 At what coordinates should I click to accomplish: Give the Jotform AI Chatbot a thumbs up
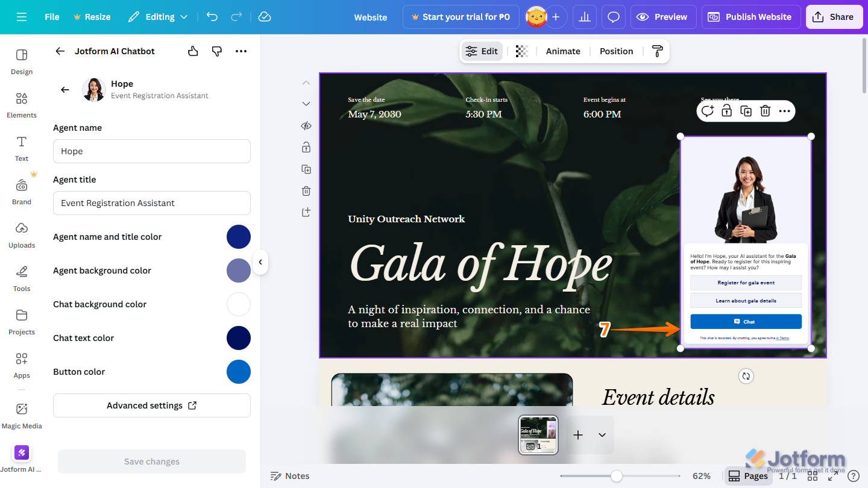[192, 51]
